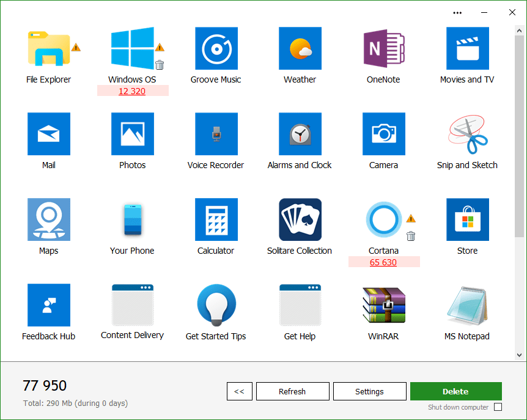This screenshot has height=420, width=527.
Task: Enable the Shut down computer checkbox
Action: (x=498, y=407)
